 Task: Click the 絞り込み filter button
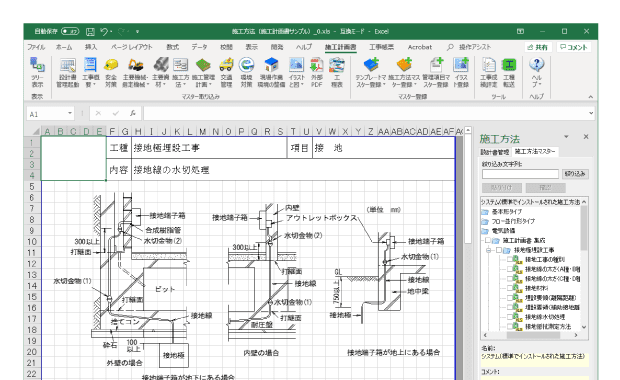click(x=575, y=174)
